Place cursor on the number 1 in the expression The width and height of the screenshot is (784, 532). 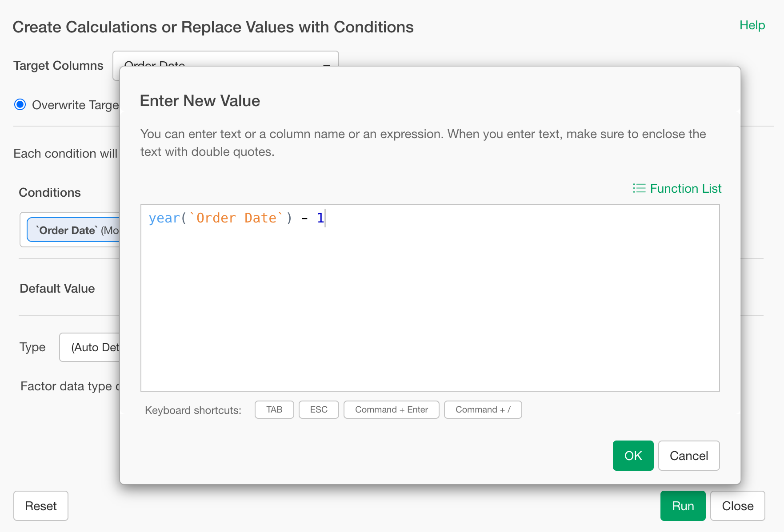click(x=320, y=218)
